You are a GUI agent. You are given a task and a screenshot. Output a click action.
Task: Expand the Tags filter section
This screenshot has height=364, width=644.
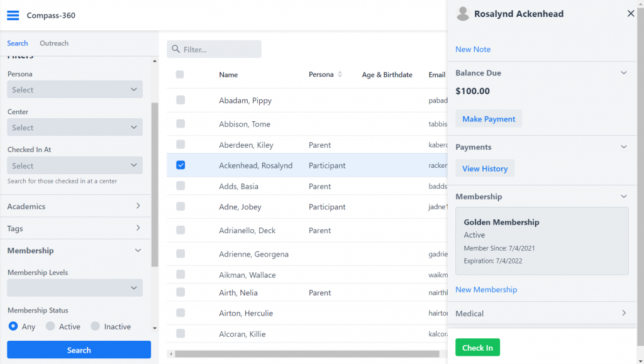(74, 228)
